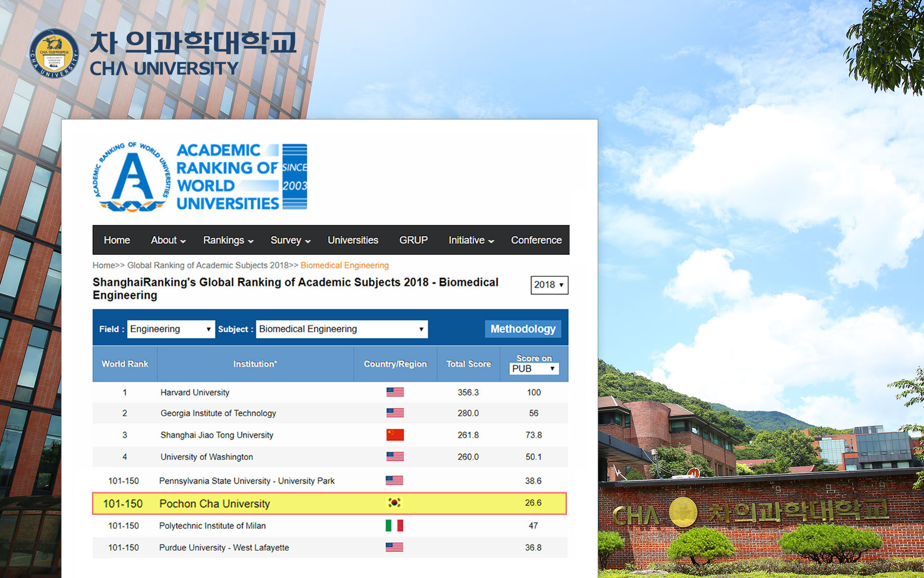Click Global Ranking of Academic Subjects 2018 breadcrumb

208,265
